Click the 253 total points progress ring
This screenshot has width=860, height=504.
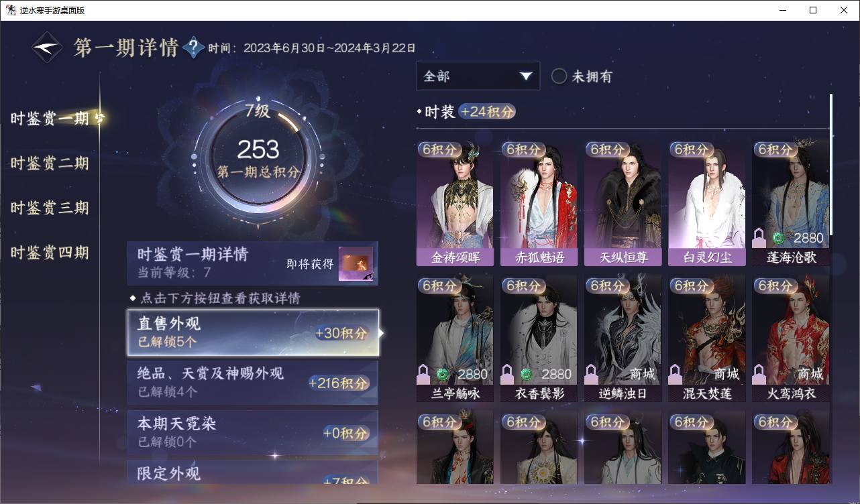pos(258,160)
